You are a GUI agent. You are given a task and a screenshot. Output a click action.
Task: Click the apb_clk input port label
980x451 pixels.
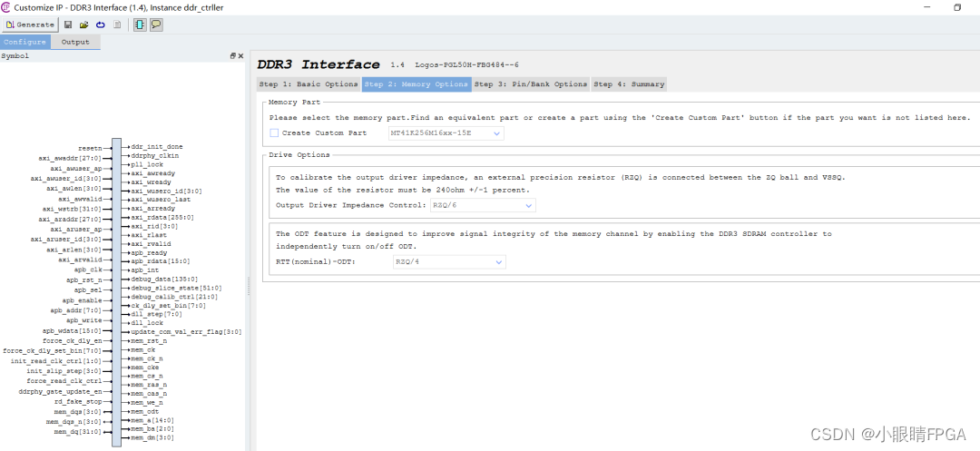[x=88, y=270]
